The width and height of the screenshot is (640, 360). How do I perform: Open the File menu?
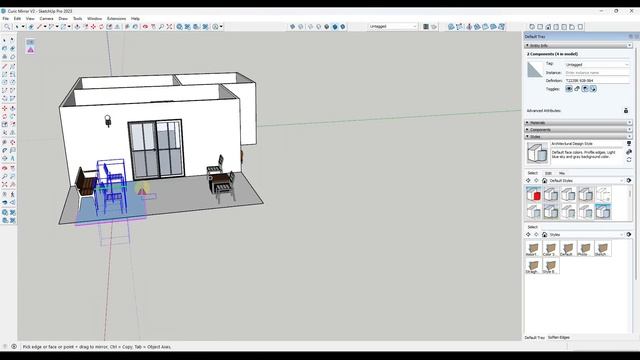point(6,18)
